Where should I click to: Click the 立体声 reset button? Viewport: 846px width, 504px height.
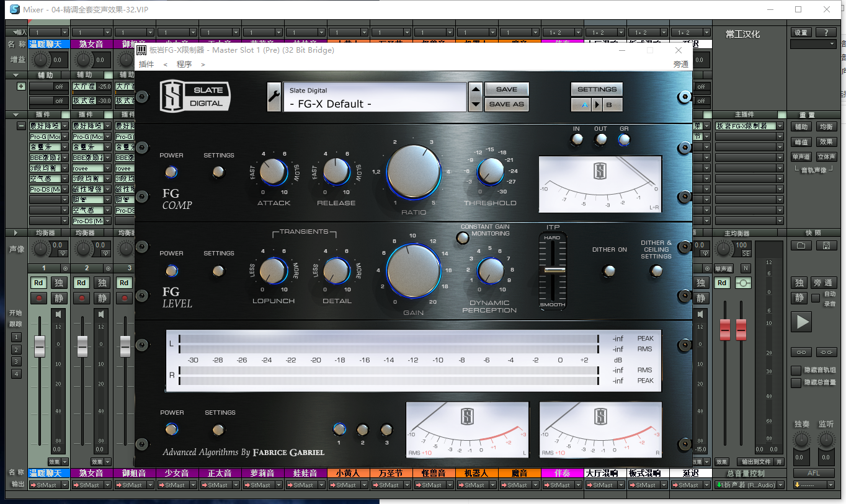click(x=826, y=157)
